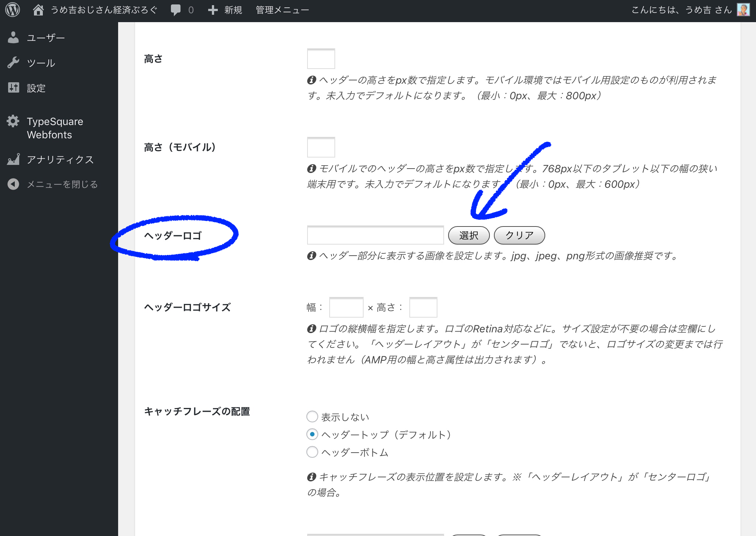Viewport: 756px width, 536px height.
Task: Focus the logo 幅 width input
Action: pyautogui.click(x=346, y=307)
